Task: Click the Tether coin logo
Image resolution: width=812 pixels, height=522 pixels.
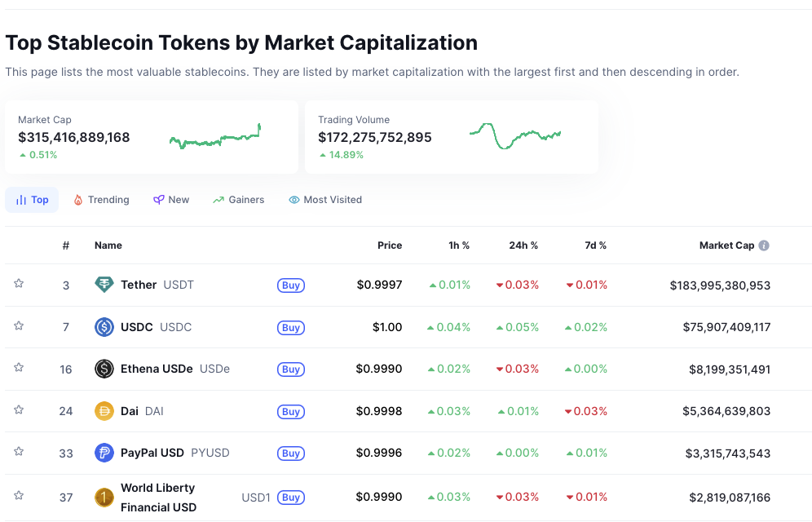Action: (106, 285)
